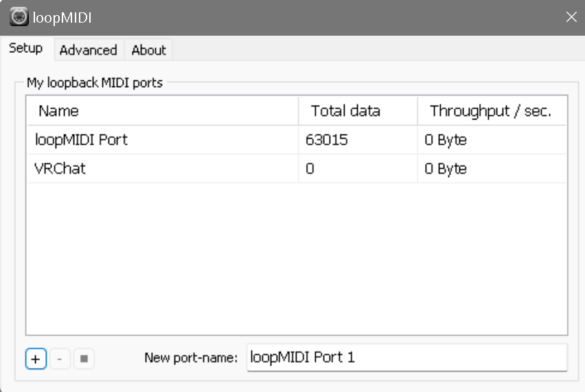Click the Total data column header
This screenshot has width=585, height=392.
point(357,111)
